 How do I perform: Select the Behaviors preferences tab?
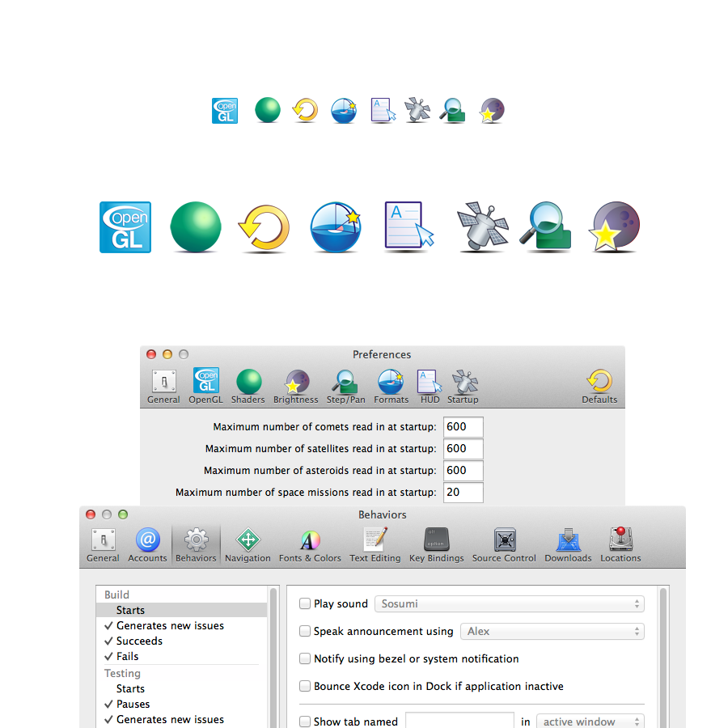point(196,545)
